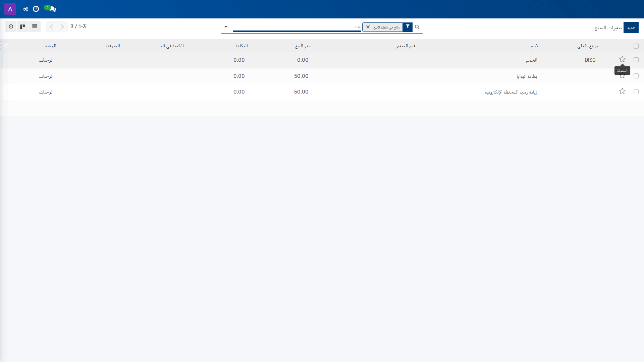The image size is (644, 362).
Task: Tick the checkbox for DISC row
Action: pyautogui.click(x=636, y=60)
